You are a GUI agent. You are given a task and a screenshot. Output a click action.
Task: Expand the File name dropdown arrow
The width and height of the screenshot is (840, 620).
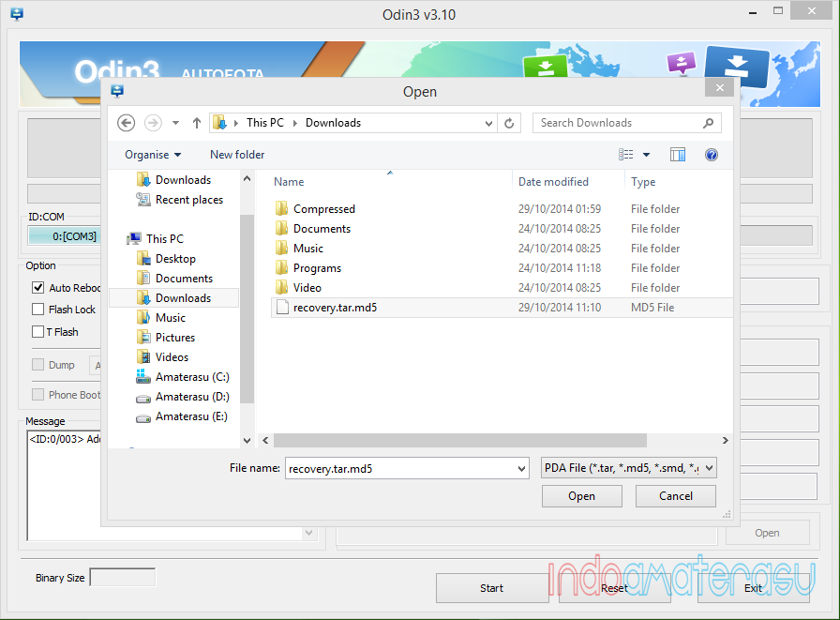521,469
